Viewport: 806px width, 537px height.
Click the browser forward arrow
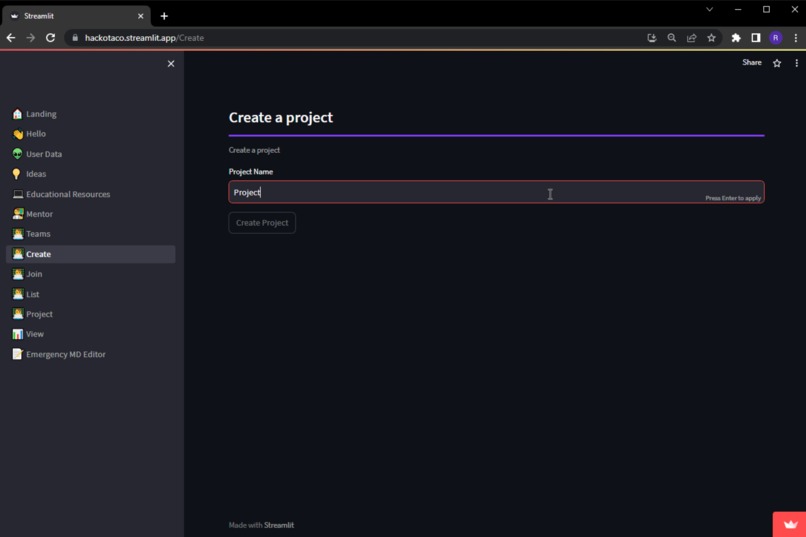coord(30,38)
